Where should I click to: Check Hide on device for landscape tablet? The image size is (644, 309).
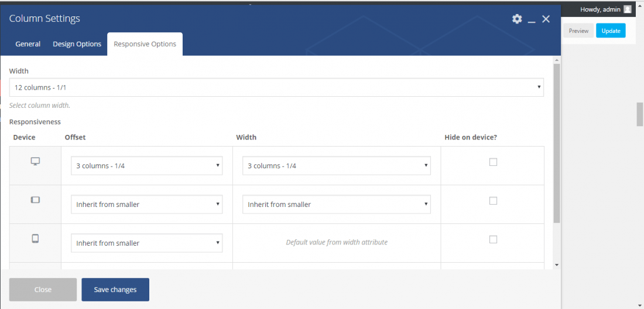point(494,201)
